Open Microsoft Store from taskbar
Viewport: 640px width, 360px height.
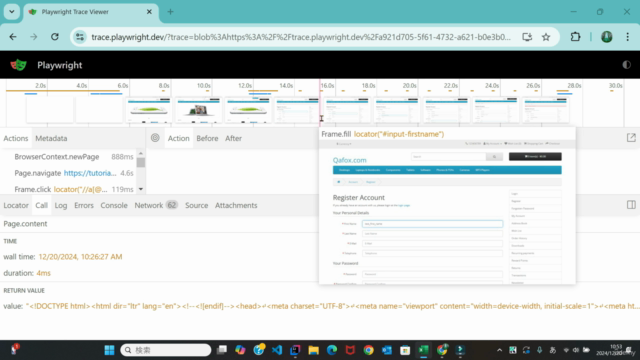(x=405, y=350)
